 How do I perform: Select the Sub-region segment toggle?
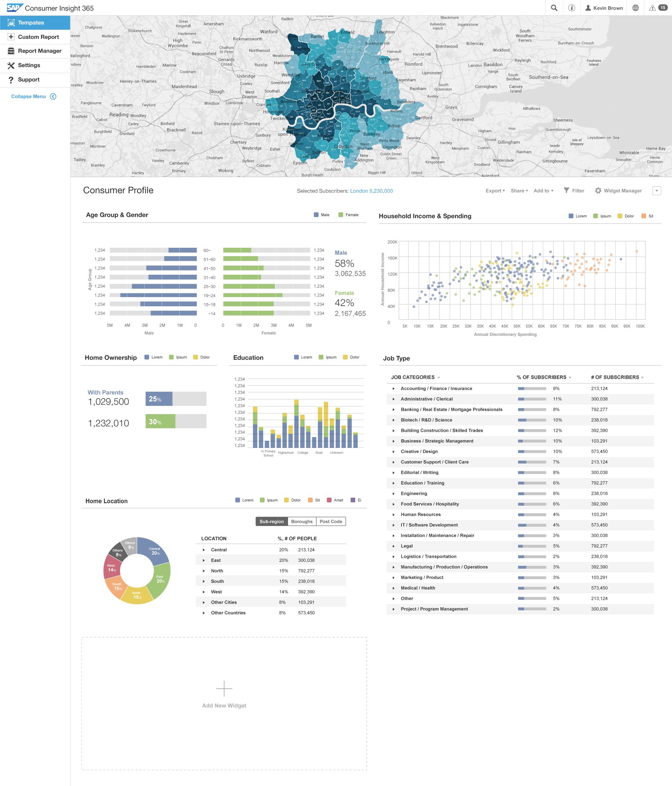click(x=272, y=521)
